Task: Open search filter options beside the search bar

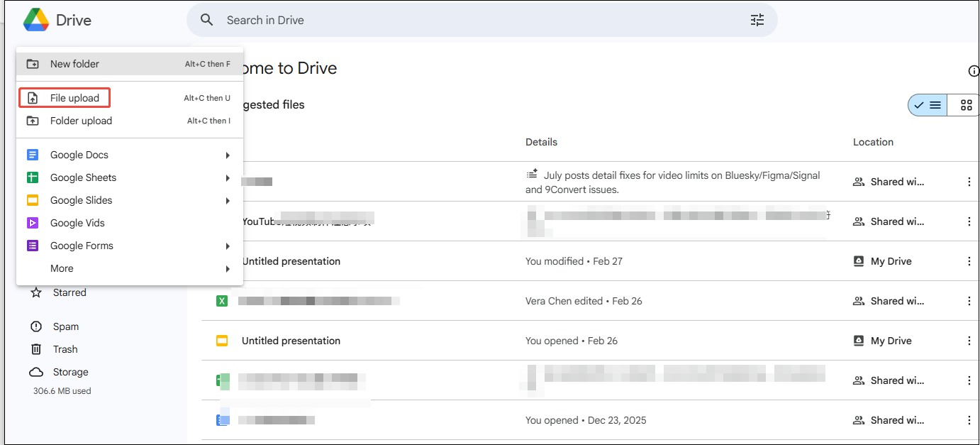Action: (x=757, y=20)
